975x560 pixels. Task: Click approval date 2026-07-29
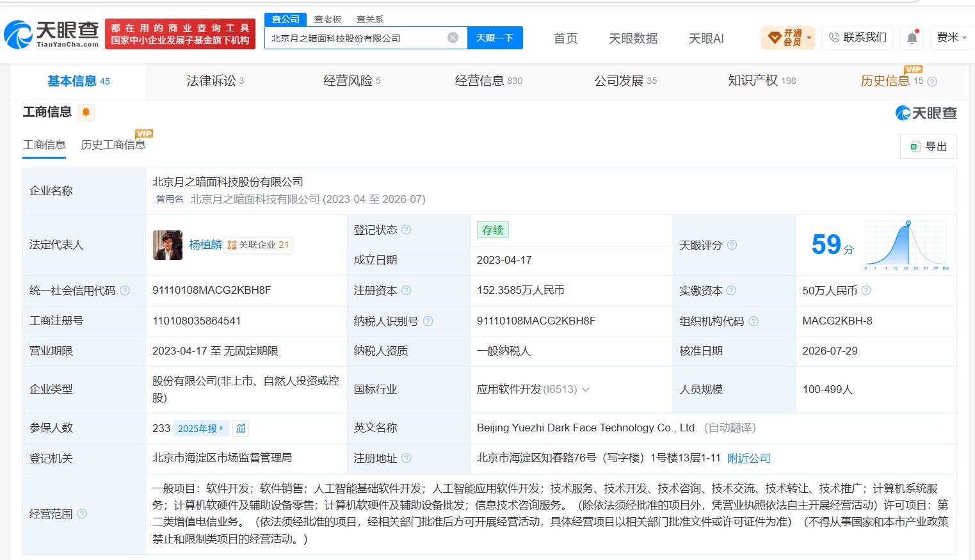830,351
